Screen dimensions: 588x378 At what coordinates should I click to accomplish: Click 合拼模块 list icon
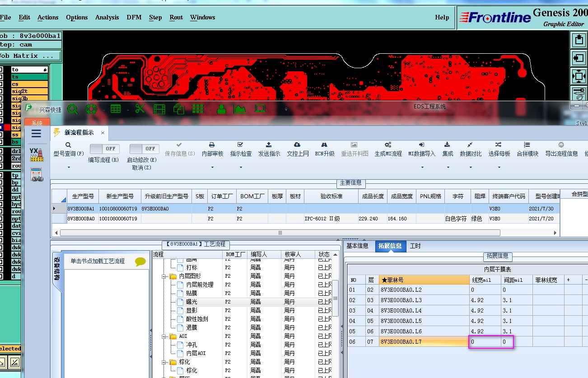point(527,145)
